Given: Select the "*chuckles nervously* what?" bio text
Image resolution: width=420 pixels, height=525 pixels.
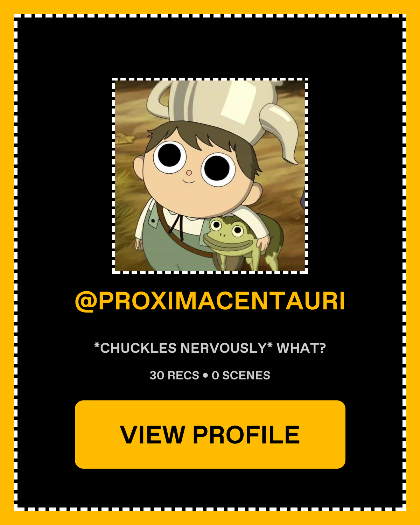Looking at the screenshot, I should 210,348.
